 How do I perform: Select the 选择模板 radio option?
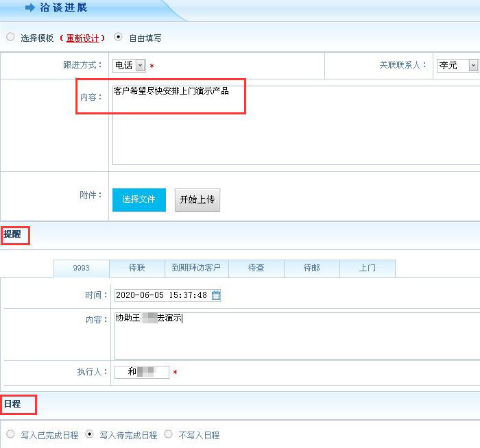pyautogui.click(x=10, y=38)
